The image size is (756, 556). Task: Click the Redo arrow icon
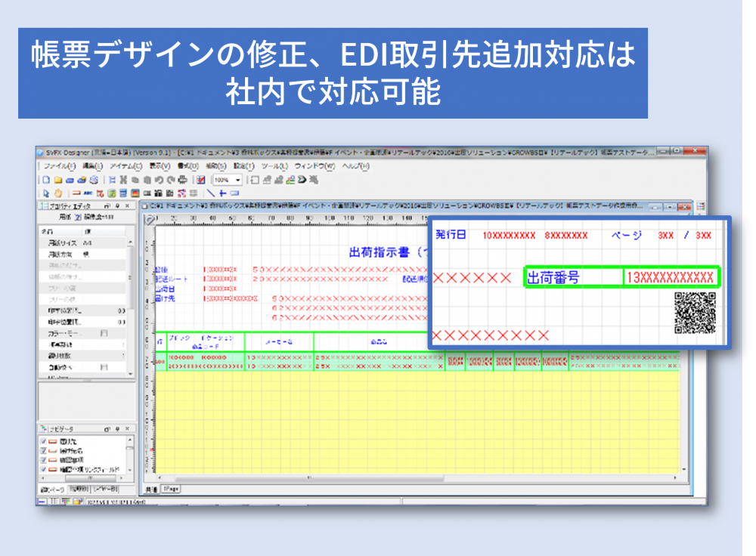(x=170, y=180)
